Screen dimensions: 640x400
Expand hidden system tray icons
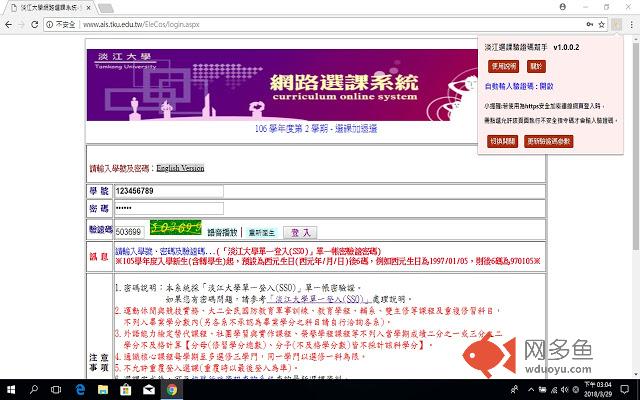click(531, 390)
